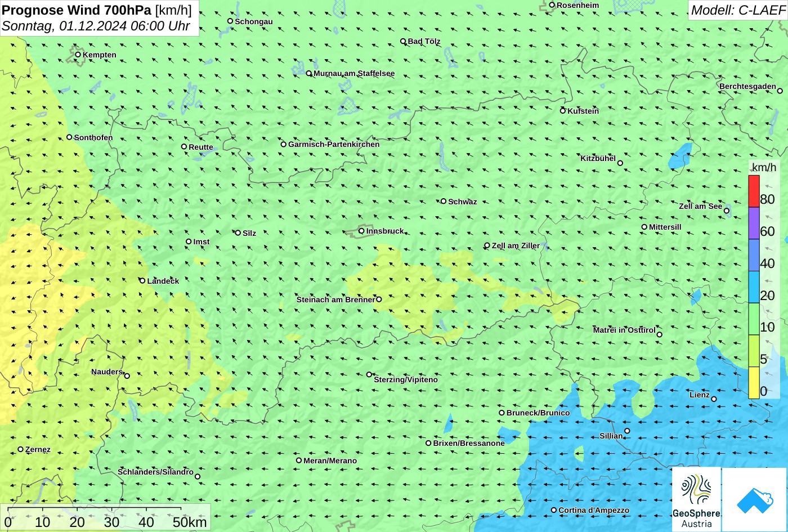788x532 pixels.
Task: Click the Kufstein city marker
Action: coord(562,111)
